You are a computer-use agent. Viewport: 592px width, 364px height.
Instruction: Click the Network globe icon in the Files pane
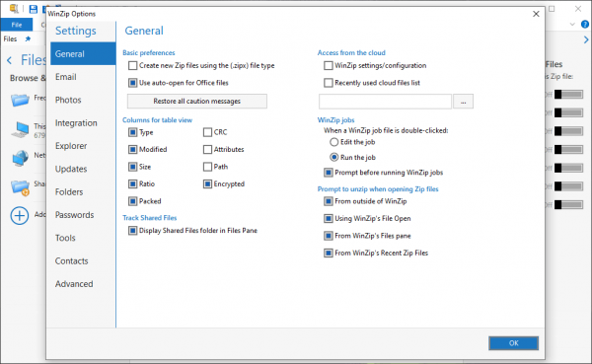(x=20, y=158)
